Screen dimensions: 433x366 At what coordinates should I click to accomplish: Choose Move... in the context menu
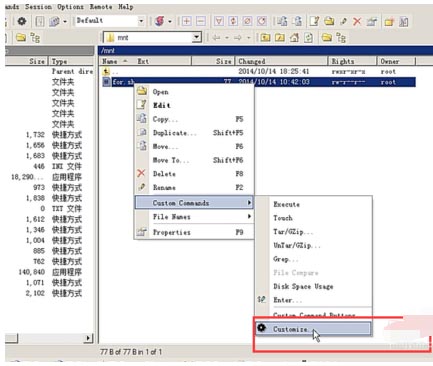coord(194,146)
